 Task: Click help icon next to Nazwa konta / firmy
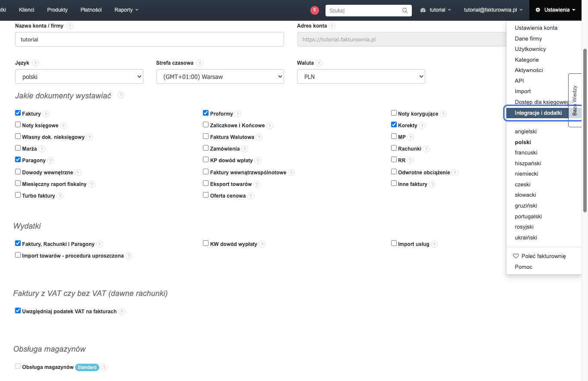(x=70, y=26)
